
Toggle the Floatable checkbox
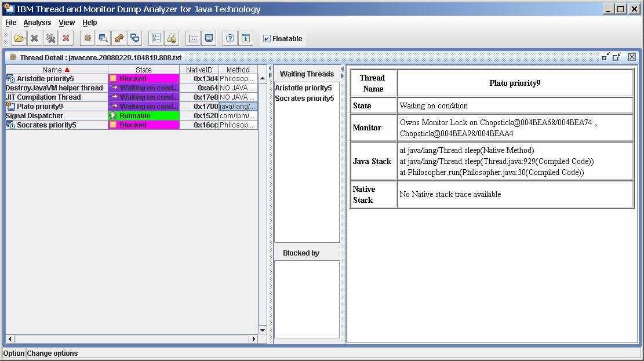267,39
